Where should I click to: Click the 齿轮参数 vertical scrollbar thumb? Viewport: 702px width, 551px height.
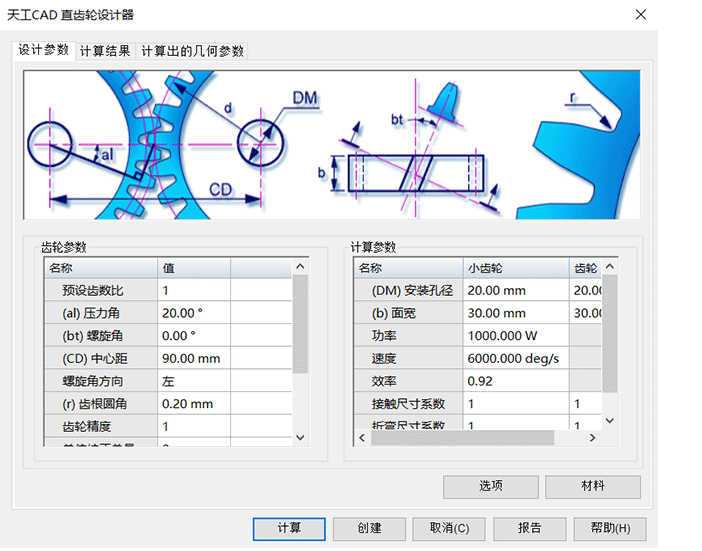[300, 324]
